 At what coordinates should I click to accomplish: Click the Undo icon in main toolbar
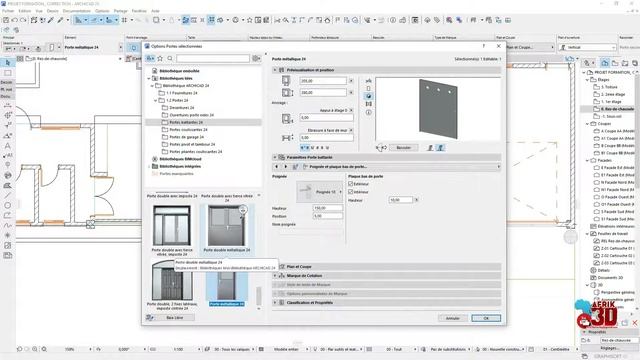click(15, 20)
